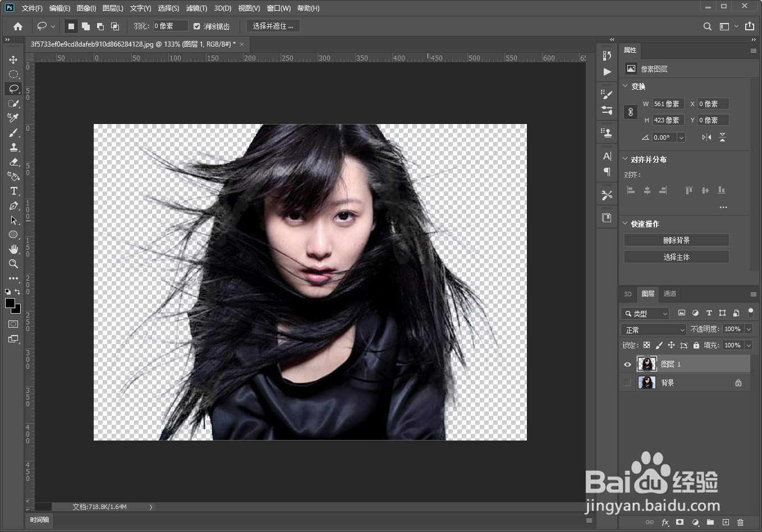Flip the layer vertically

[722, 137]
